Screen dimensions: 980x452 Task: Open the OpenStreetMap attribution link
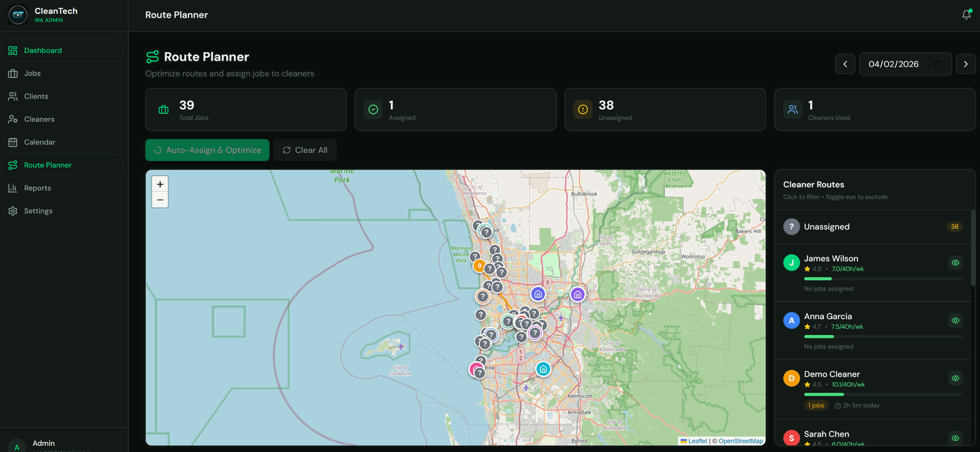point(741,441)
